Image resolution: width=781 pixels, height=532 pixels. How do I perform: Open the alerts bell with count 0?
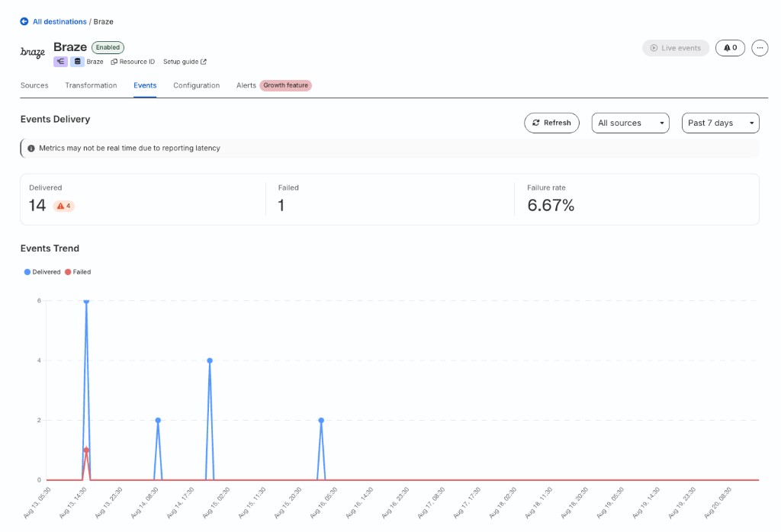(x=730, y=48)
